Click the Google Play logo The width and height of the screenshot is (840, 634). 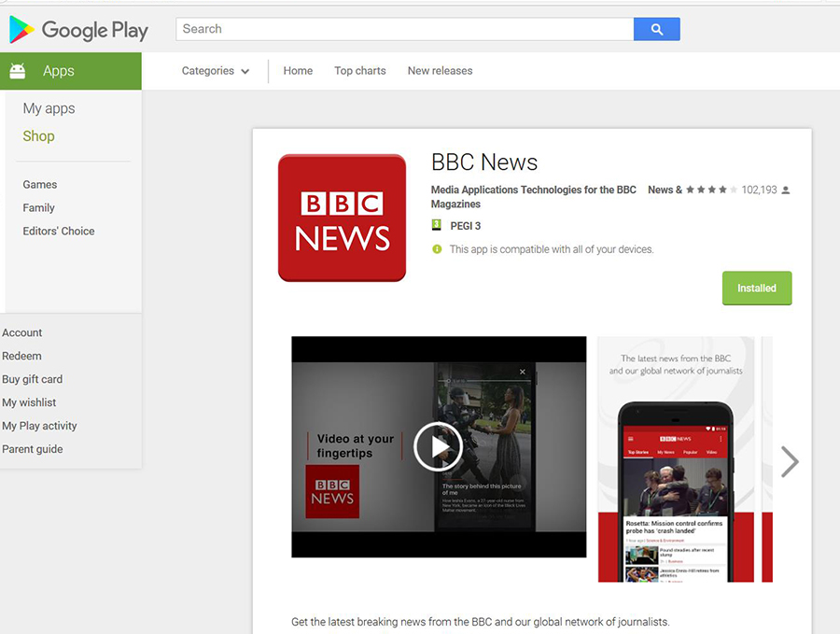(78, 30)
